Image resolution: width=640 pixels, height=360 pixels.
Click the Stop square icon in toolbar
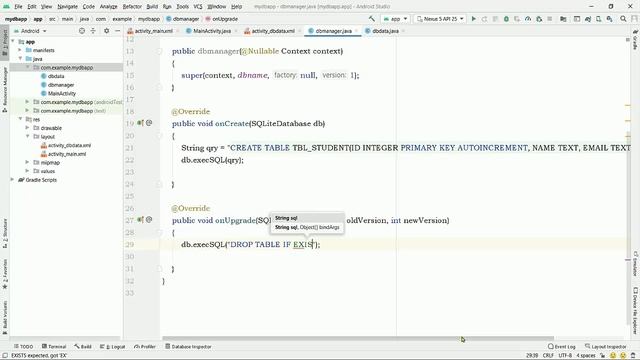[x=550, y=19]
